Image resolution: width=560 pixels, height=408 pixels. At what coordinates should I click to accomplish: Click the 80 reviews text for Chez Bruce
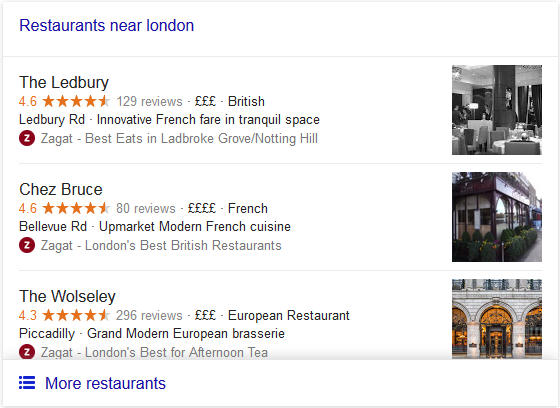[x=146, y=208]
